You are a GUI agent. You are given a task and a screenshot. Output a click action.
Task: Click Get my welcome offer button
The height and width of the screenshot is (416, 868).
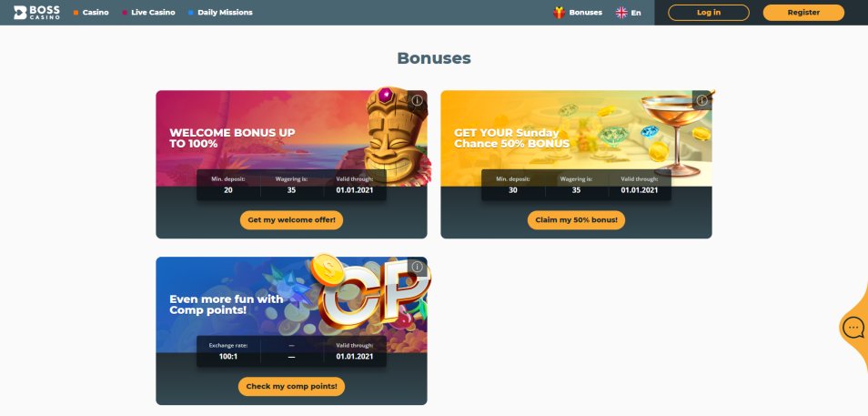pyautogui.click(x=292, y=220)
